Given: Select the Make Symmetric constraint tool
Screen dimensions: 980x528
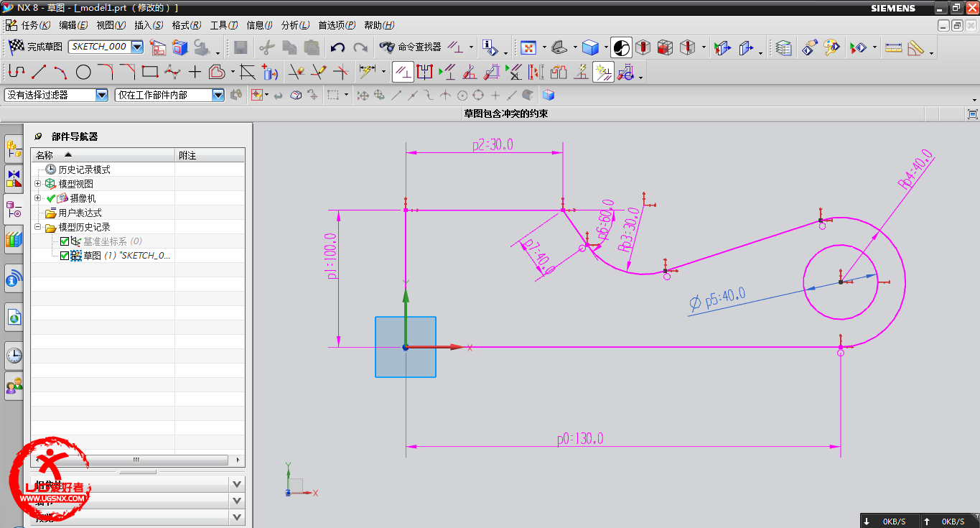Looking at the screenshot, I should [424, 72].
